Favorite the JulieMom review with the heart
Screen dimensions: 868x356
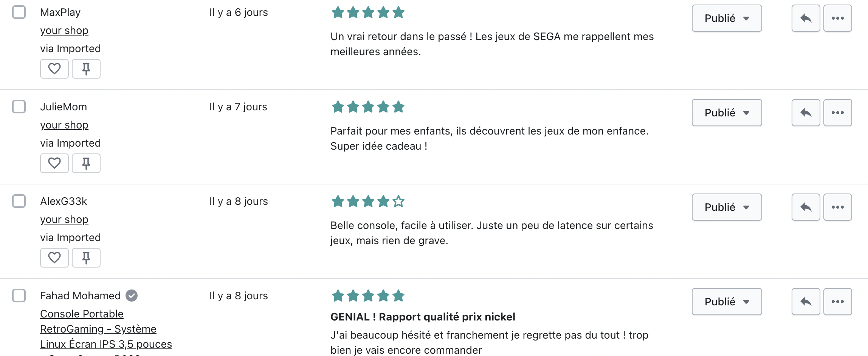[x=54, y=163]
